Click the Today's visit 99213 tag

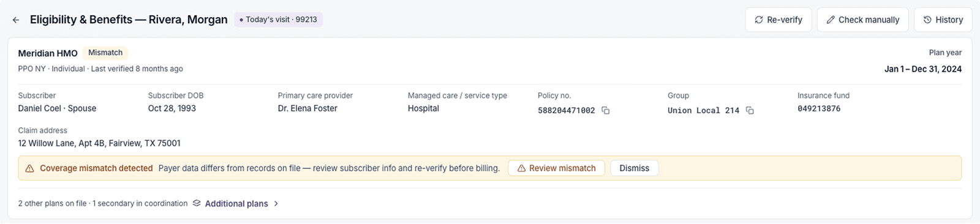(278, 20)
